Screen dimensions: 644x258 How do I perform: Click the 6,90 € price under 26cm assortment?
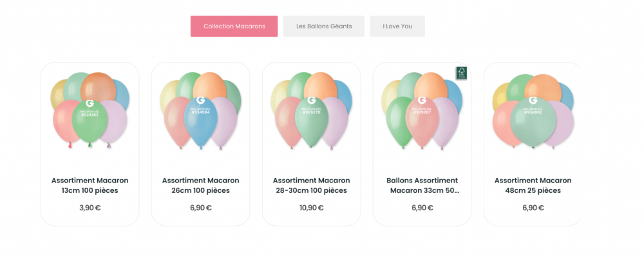click(200, 208)
